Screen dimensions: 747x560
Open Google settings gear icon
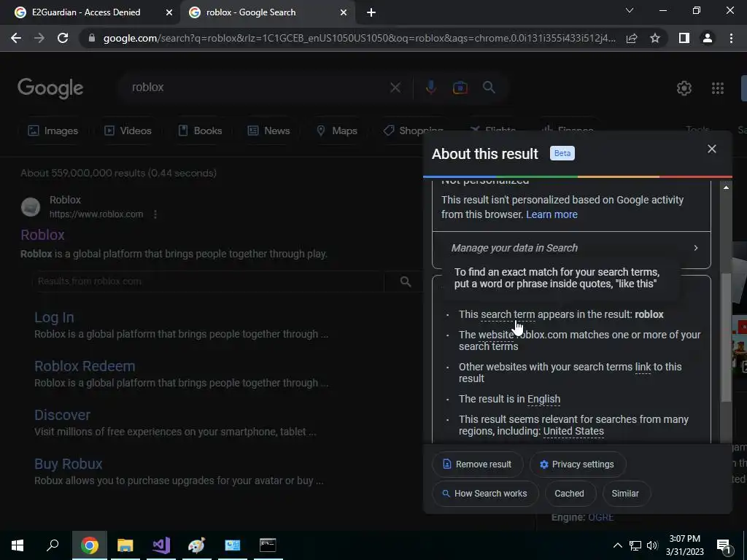[x=684, y=88]
